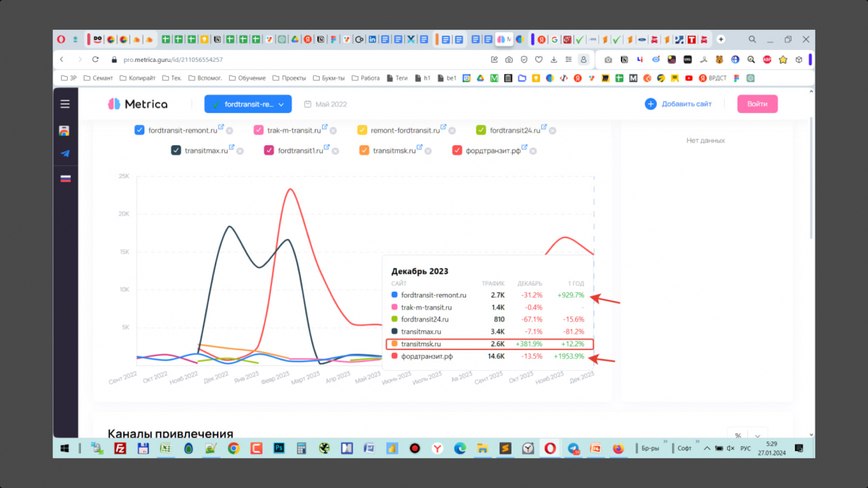Image resolution: width=868 pixels, height=488 pixels.
Task: Open the Opera menu icon
Action: 61,39
